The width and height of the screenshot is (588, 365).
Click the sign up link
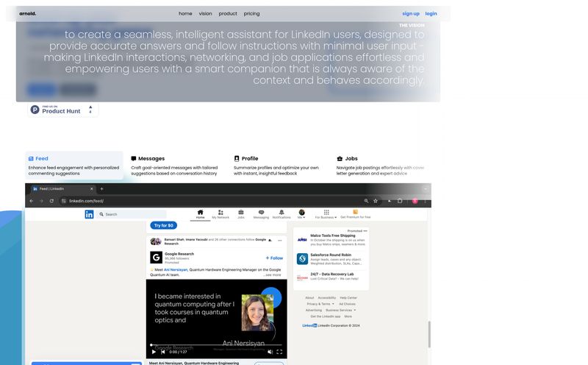click(x=411, y=13)
